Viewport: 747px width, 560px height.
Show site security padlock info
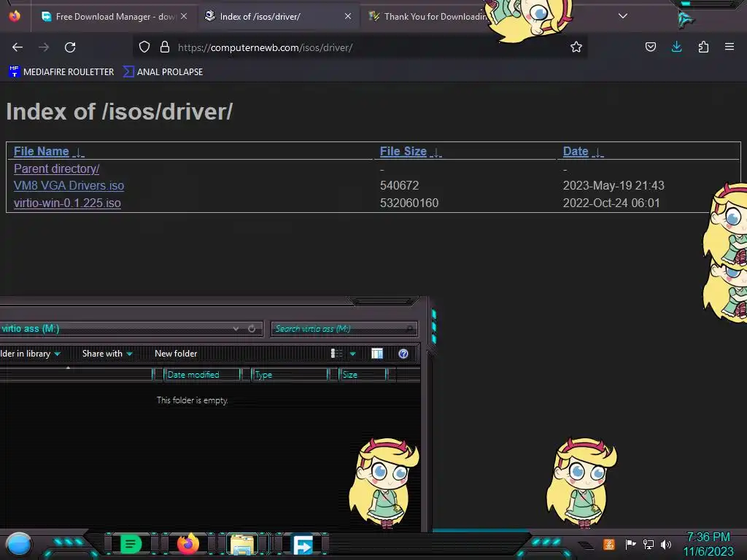tap(165, 47)
